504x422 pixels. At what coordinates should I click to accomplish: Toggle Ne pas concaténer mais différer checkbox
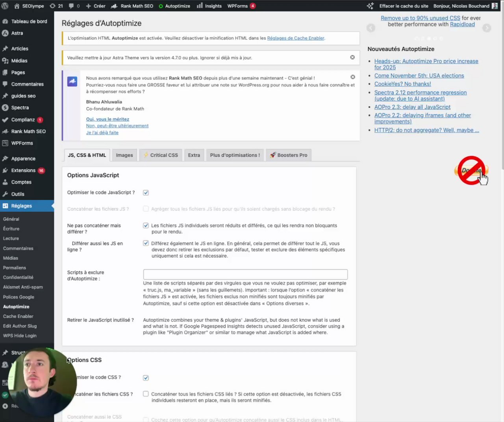point(146,226)
